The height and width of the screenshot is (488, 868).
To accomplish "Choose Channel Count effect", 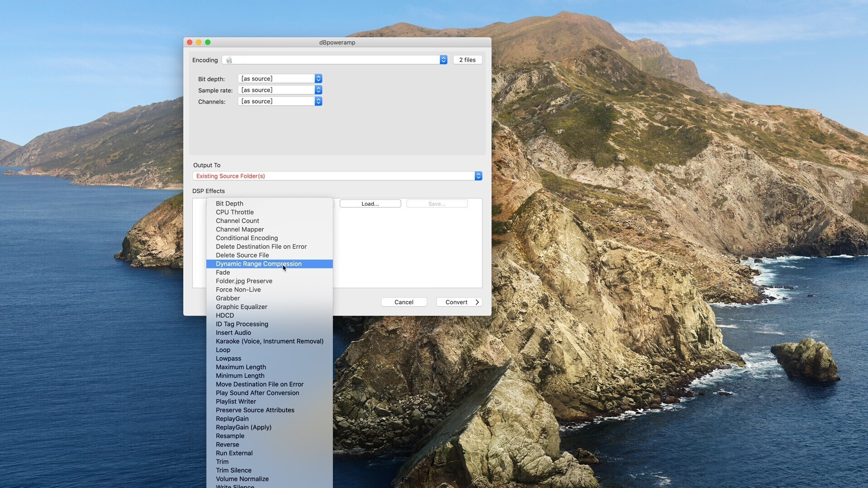I will 269,221.
